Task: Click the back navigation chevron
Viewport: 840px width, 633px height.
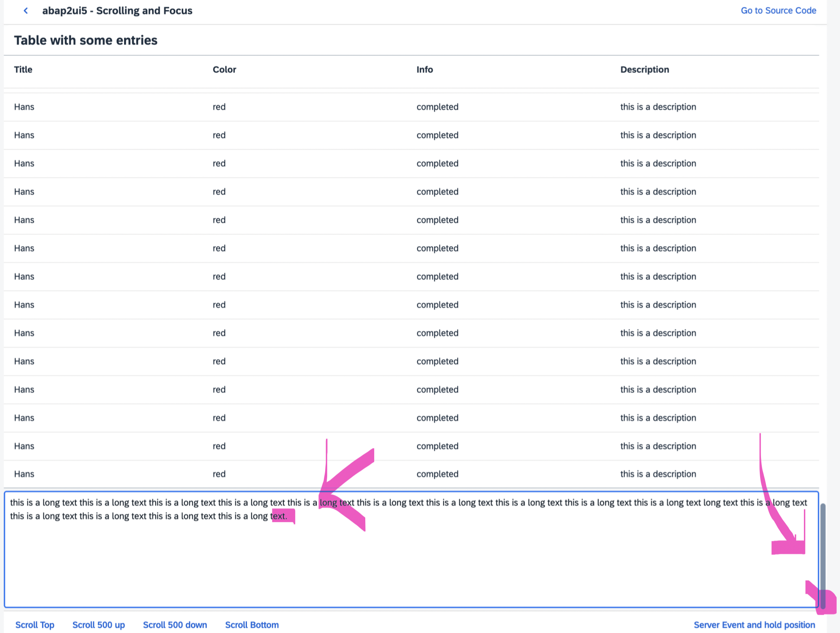Action: [x=25, y=11]
